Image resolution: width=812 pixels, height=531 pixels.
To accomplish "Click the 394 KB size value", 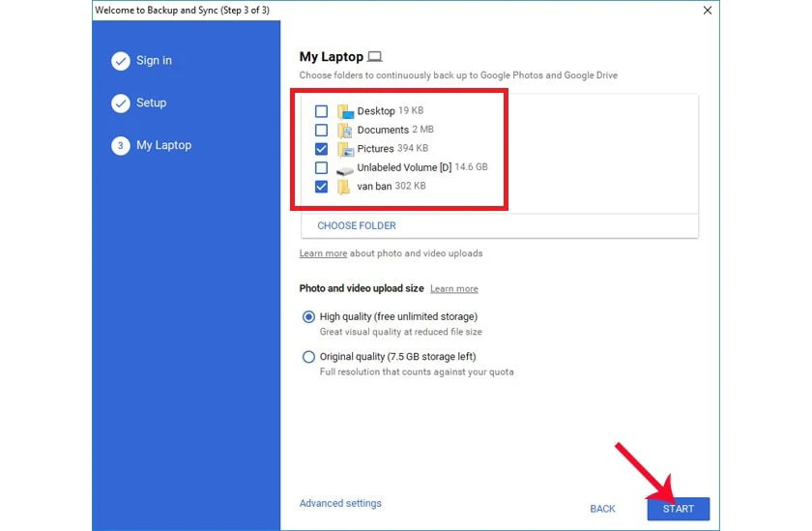I will (413, 148).
